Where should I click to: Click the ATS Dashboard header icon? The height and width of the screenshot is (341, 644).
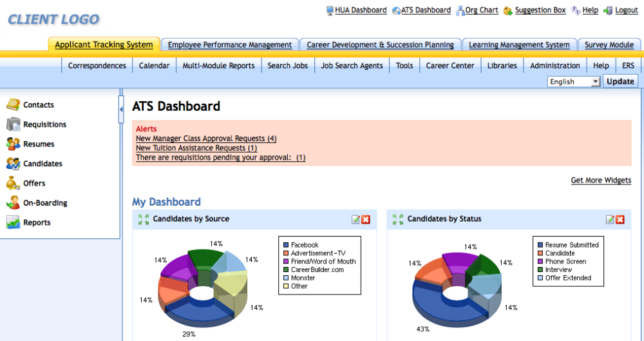click(396, 11)
